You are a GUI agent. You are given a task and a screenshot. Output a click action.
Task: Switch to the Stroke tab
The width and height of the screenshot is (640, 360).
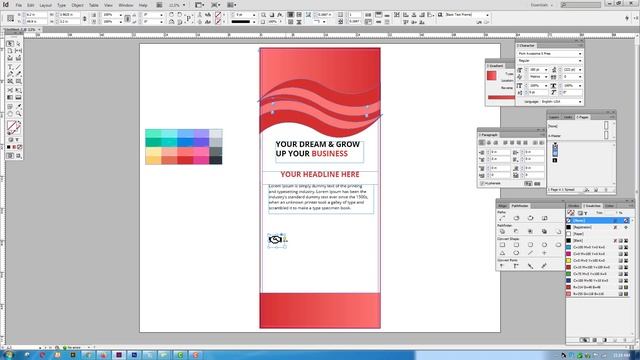click(574, 206)
